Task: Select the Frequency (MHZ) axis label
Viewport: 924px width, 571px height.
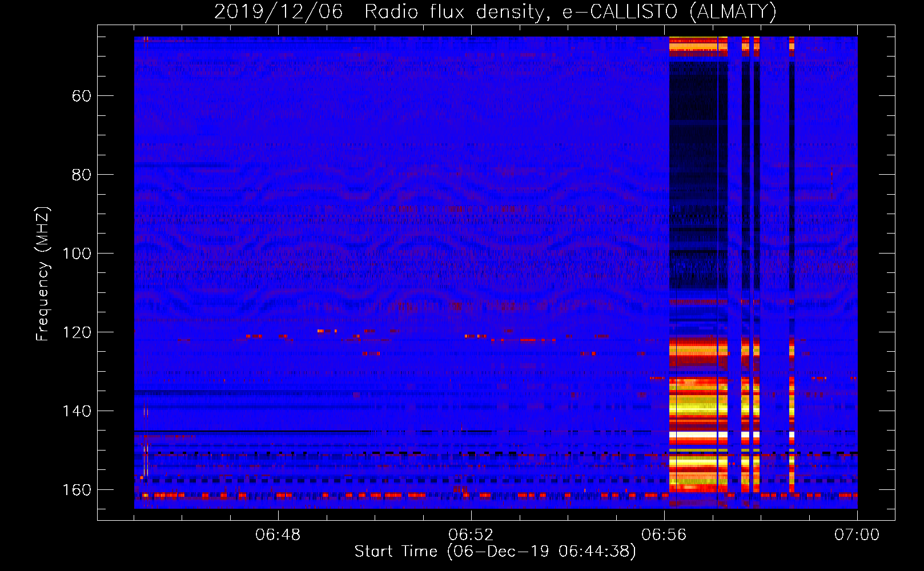Action: point(43,274)
